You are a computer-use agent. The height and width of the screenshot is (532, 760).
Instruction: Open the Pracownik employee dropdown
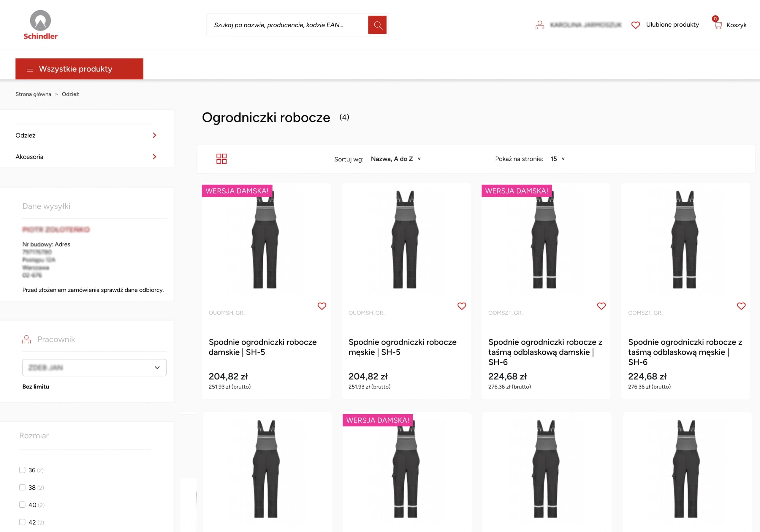pos(94,368)
